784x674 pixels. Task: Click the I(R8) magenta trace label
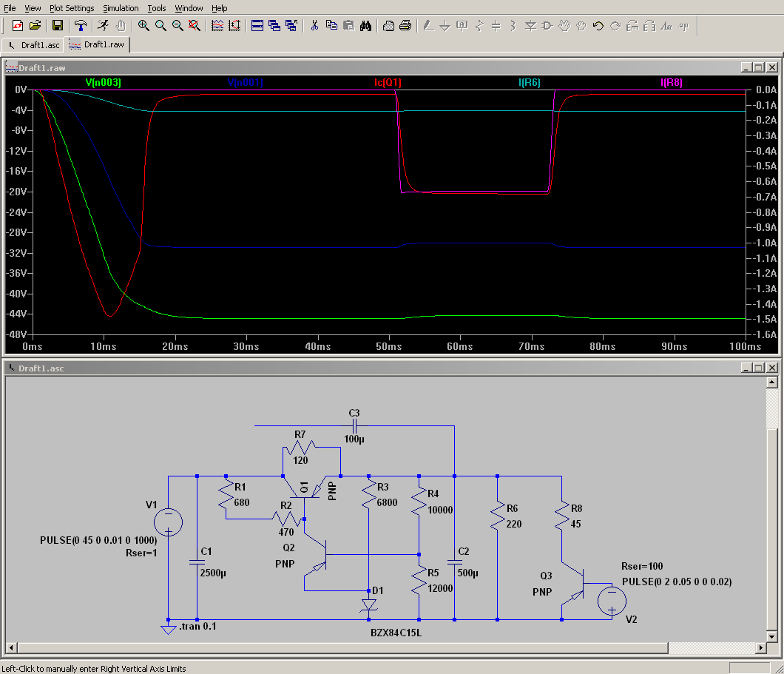click(672, 83)
